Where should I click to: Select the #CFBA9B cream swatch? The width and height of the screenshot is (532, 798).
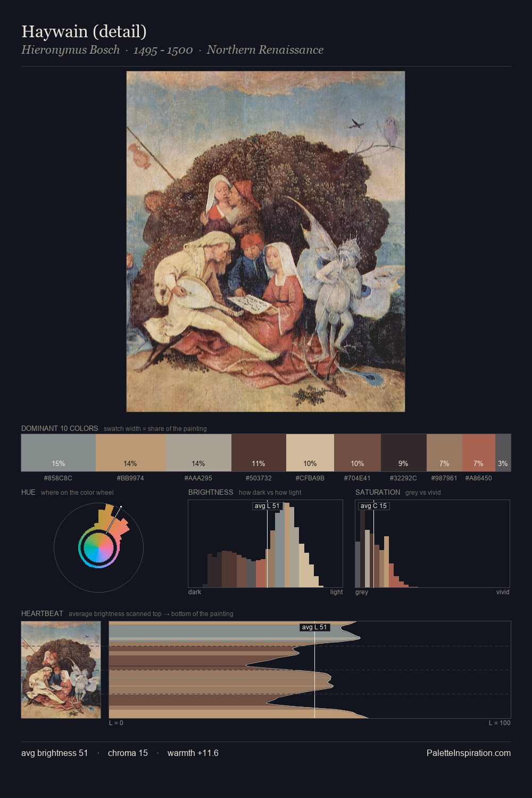click(x=310, y=453)
